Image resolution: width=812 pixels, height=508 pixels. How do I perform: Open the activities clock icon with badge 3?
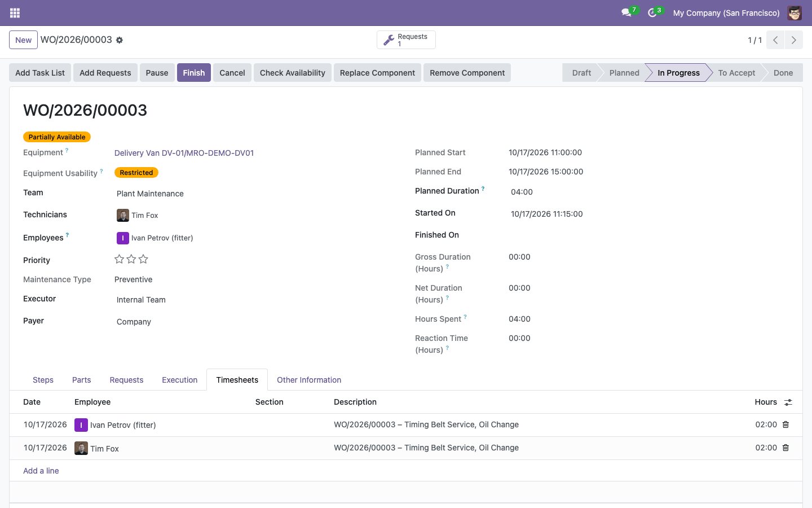(652, 12)
